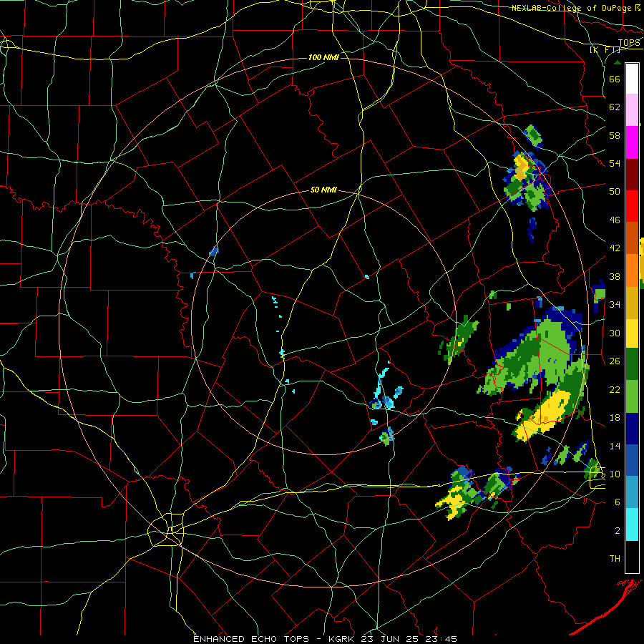
Task: Click the 50 NMI range ring label
Action: (x=323, y=190)
